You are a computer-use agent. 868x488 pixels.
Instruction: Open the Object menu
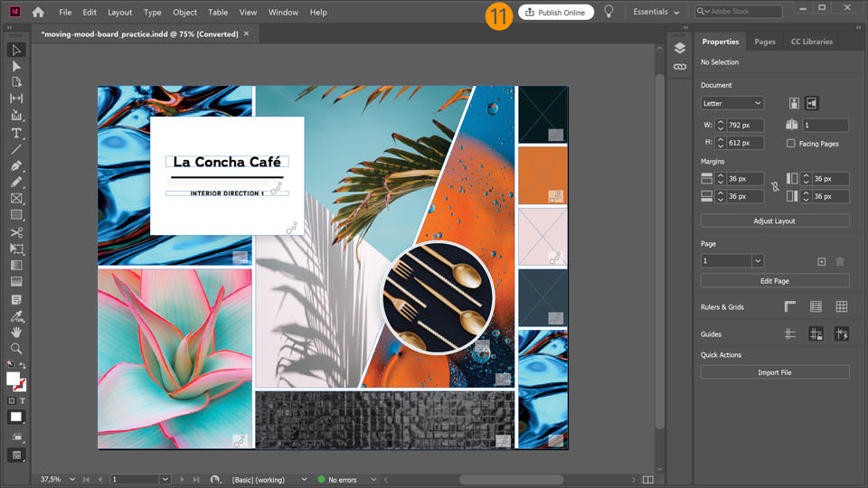click(184, 12)
